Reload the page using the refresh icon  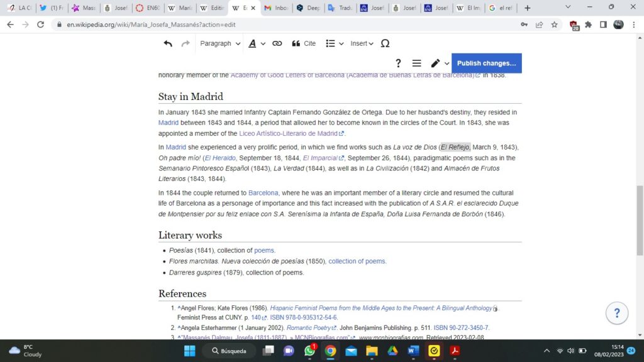[x=41, y=25]
